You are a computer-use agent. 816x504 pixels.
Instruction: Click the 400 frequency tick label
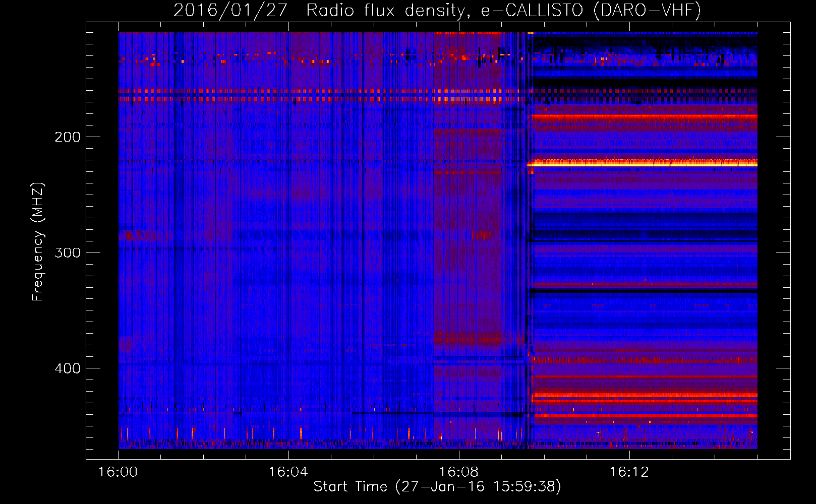(x=68, y=368)
